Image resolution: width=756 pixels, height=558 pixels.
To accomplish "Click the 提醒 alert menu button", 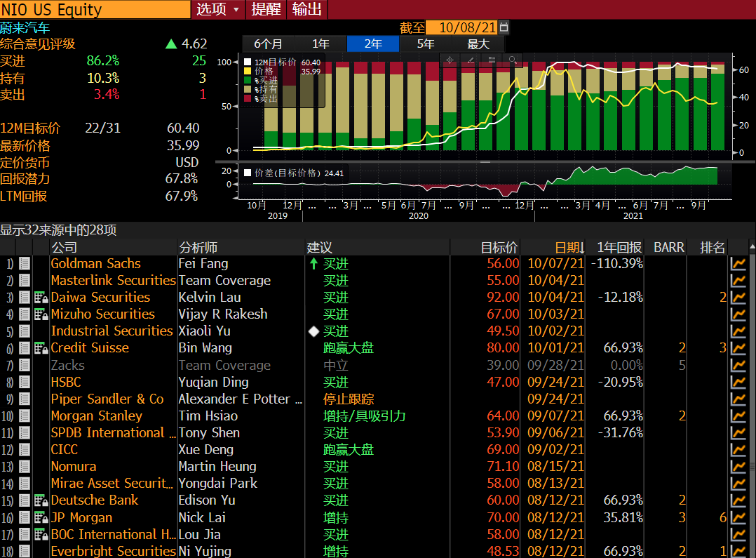I will pyautogui.click(x=266, y=9).
